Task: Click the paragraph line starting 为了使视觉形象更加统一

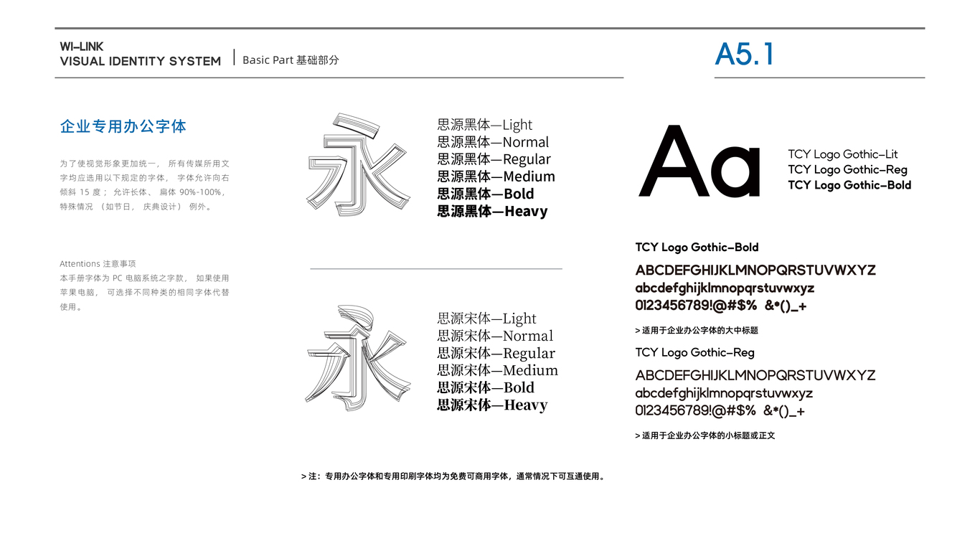Action: [x=145, y=164]
